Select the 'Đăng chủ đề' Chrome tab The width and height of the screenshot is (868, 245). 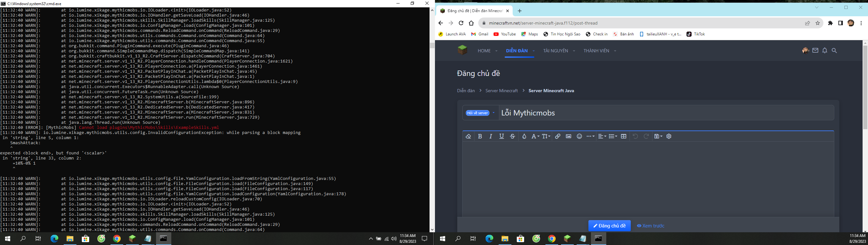[x=475, y=11]
